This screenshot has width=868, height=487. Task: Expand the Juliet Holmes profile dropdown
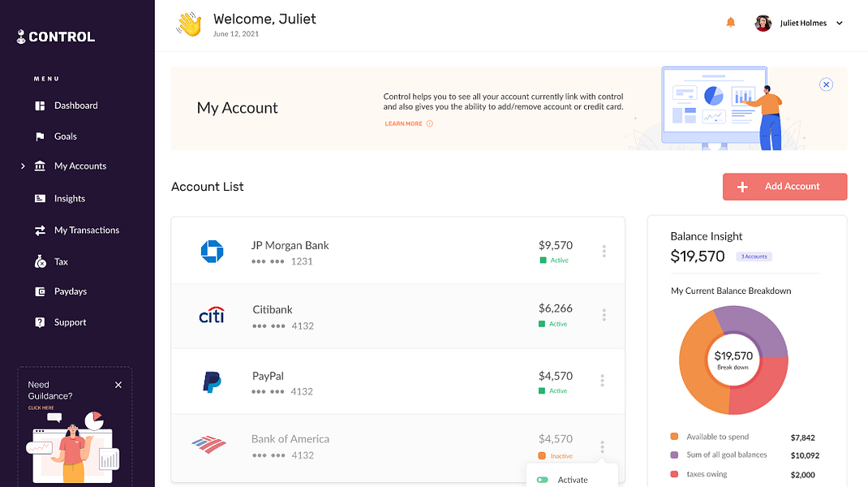(840, 23)
